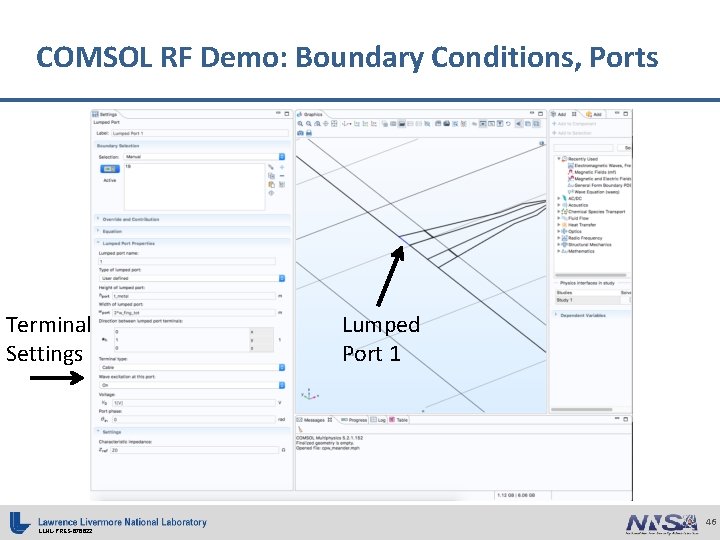Click the paste selection clipboard icon
Image resolution: width=720 pixels, height=540 pixels.
[271, 185]
